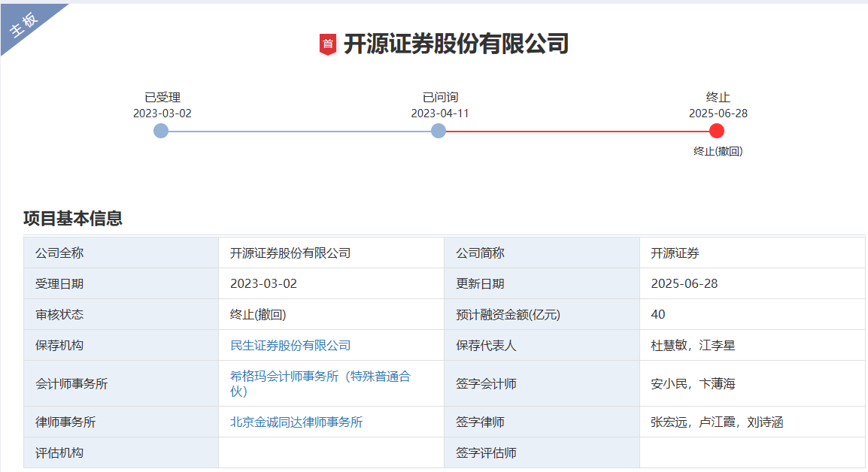868x472 pixels.
Task: Open the 民生证券股份有限公司 sponsor link
Action: (290, 346)
